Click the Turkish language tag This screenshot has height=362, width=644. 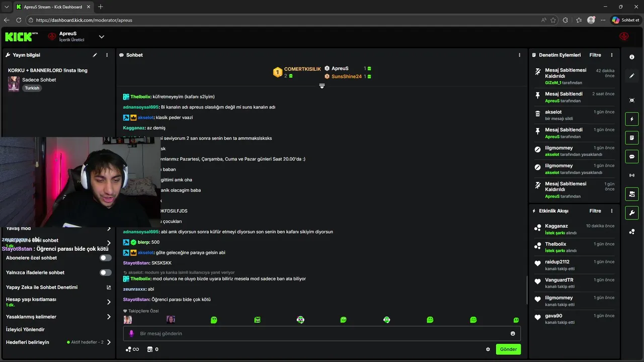coord(32,88)
